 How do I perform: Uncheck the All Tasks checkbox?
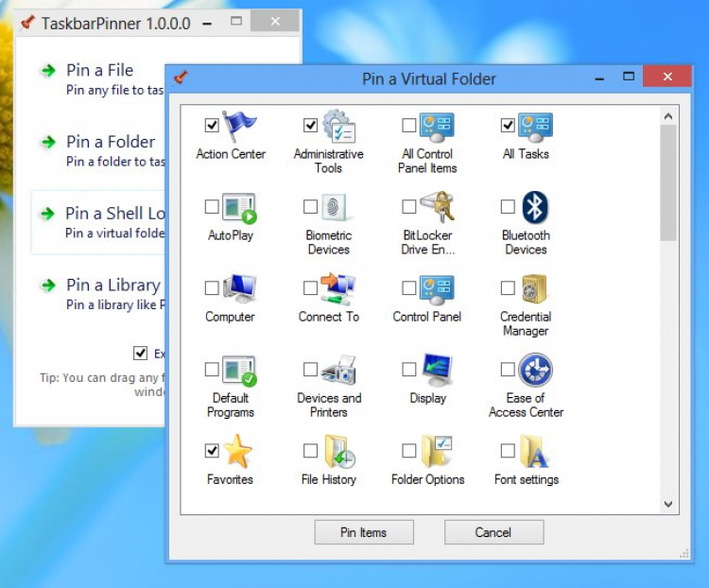(x=508, y=125)
